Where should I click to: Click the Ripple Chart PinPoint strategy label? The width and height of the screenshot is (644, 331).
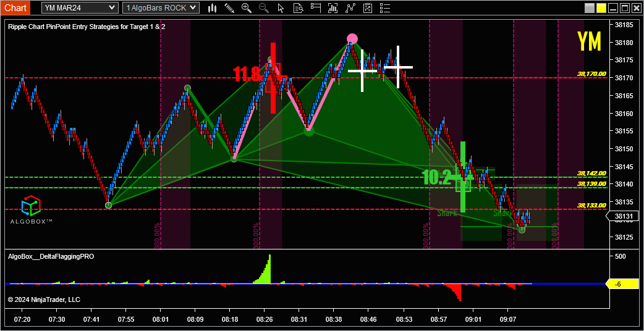pos(87,27)
